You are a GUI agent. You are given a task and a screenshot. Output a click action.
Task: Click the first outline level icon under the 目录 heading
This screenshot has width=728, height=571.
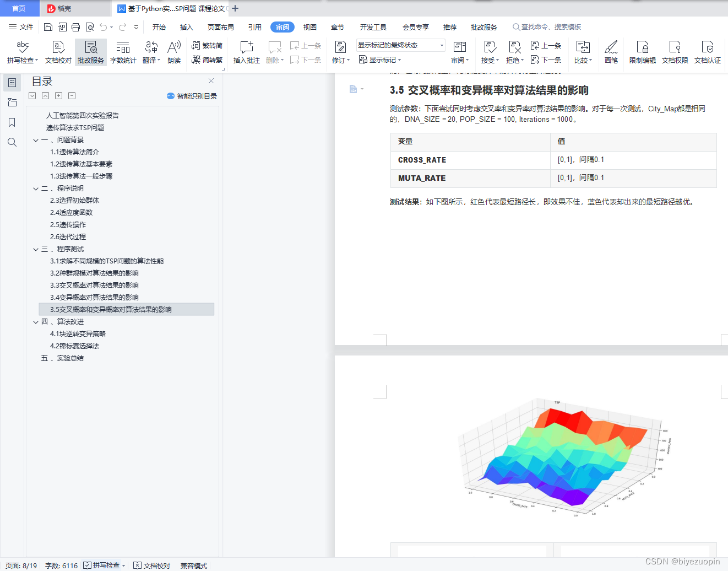click(x=32, y=96)
